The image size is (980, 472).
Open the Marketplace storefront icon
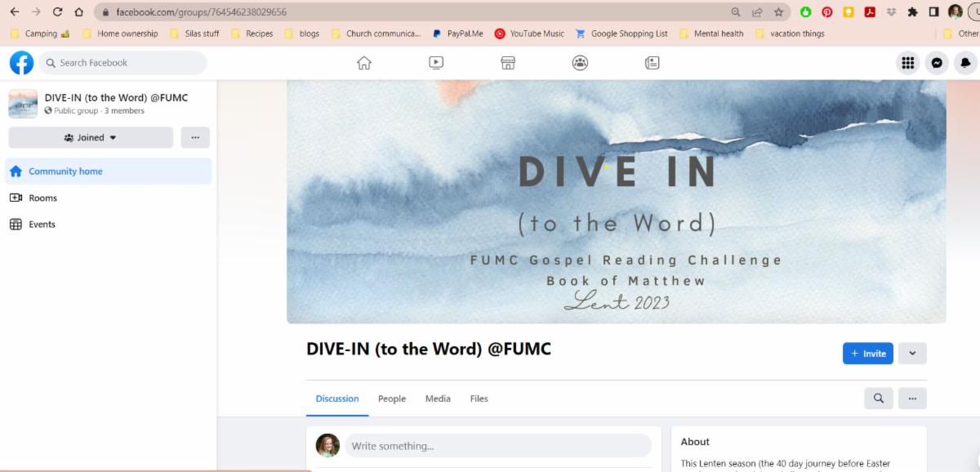508,63
